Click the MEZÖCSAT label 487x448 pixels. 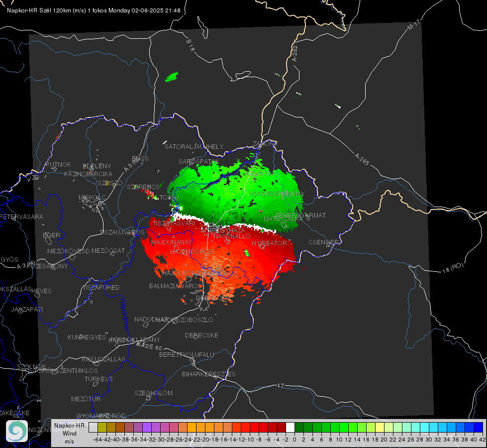pos(108,250)
